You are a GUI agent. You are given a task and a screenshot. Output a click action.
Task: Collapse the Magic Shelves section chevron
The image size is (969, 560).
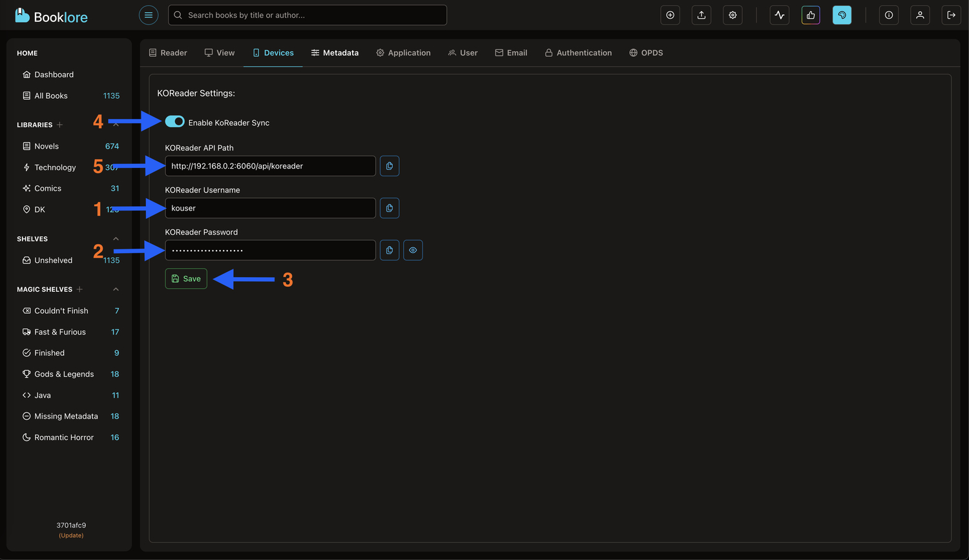coord(116,289)
